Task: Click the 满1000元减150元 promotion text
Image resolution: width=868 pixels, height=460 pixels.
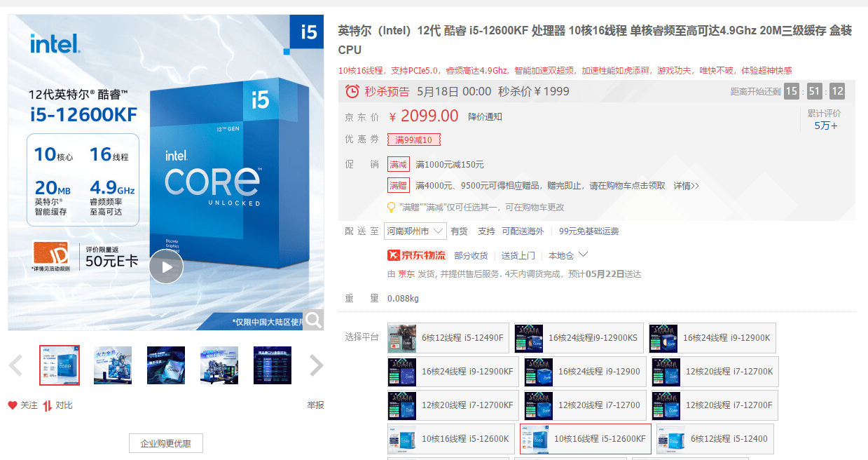Action: (x=450, y=165)
